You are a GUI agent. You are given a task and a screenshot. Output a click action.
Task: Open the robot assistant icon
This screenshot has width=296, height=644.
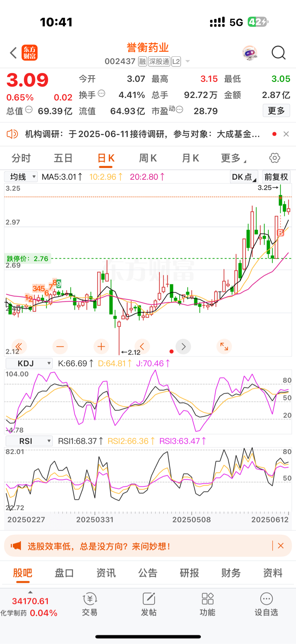(250, 53)
